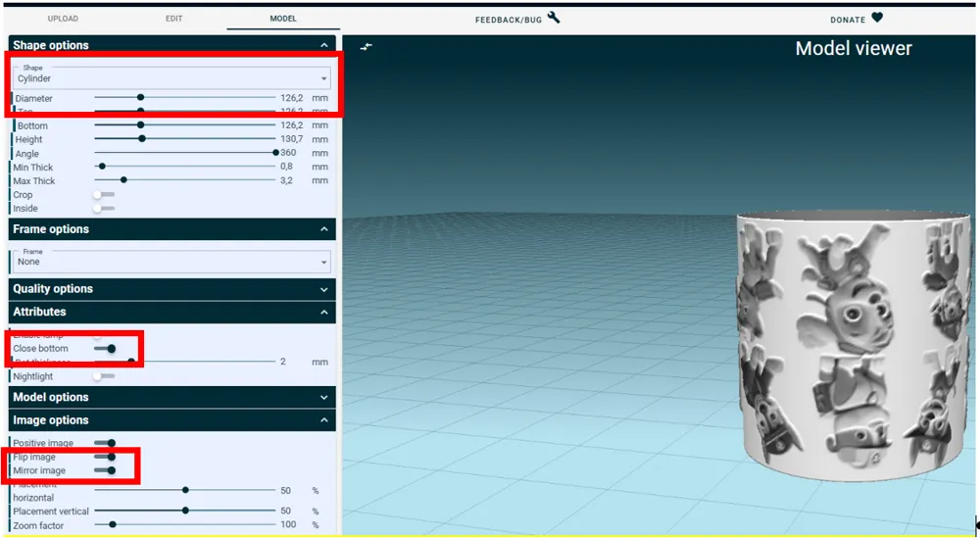
Task: Click the Zoom factor value 100
Action: click(x=288, y=525)
